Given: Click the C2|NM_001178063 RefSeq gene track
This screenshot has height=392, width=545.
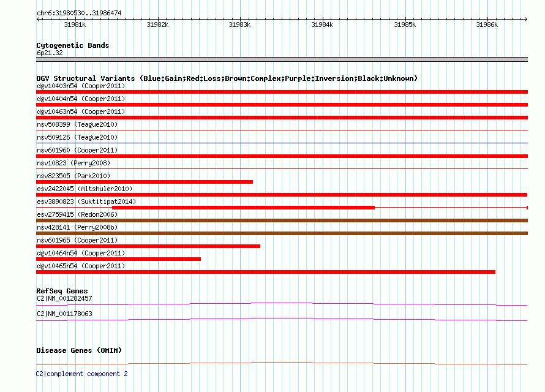Looking at the screenshot, I should (282, 319).
